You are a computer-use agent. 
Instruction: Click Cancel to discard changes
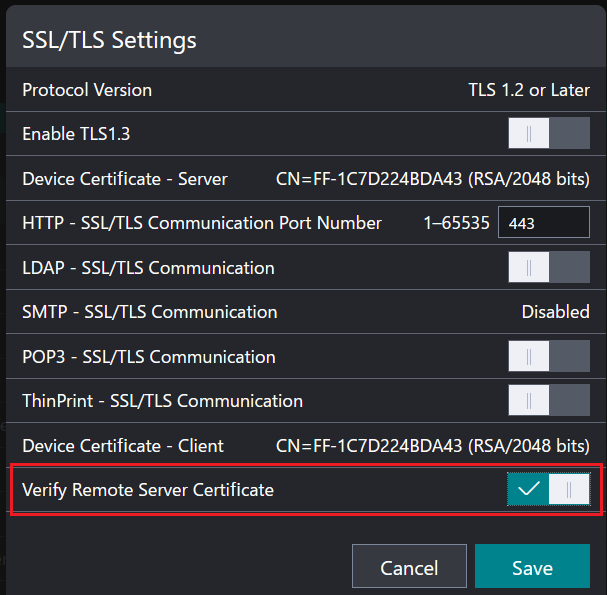[409, 567]
